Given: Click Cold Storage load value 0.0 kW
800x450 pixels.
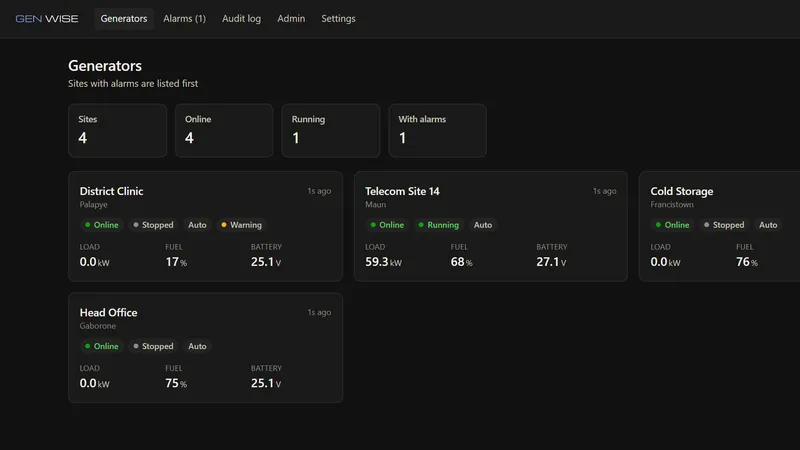Looking at the screenshot, I should [665, 262].
